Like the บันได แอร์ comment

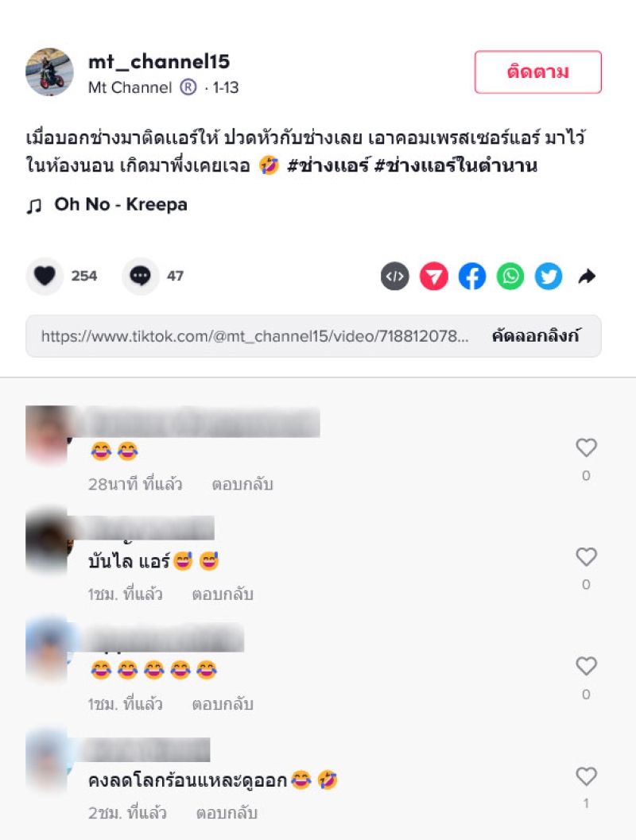[586, 556]
